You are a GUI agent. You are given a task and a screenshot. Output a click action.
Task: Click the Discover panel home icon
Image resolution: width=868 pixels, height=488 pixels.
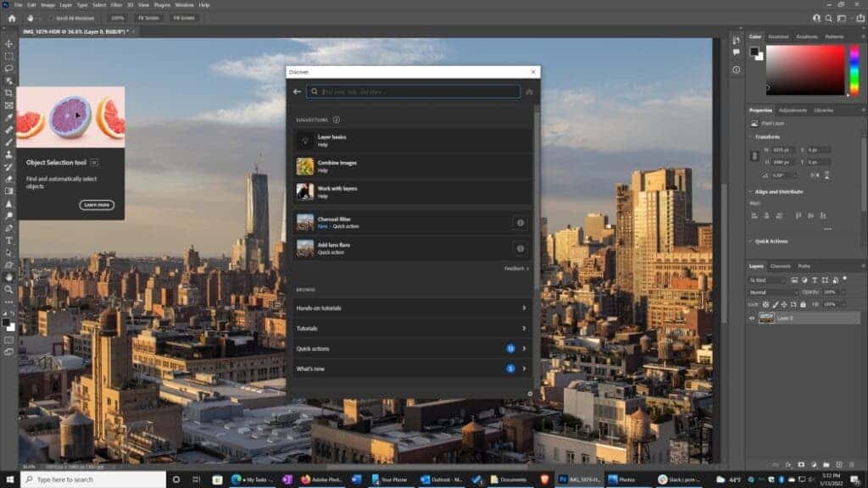529,91
